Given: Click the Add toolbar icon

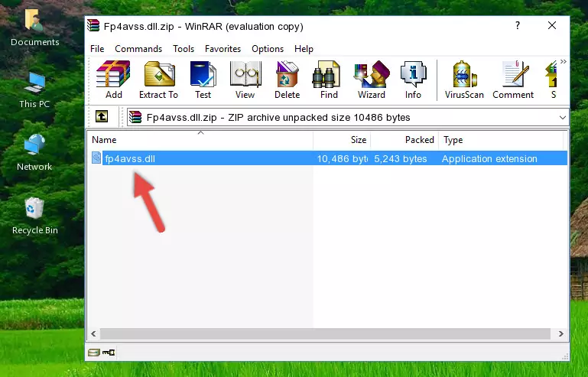Looking at the screenshot, I should pos(113,80).
